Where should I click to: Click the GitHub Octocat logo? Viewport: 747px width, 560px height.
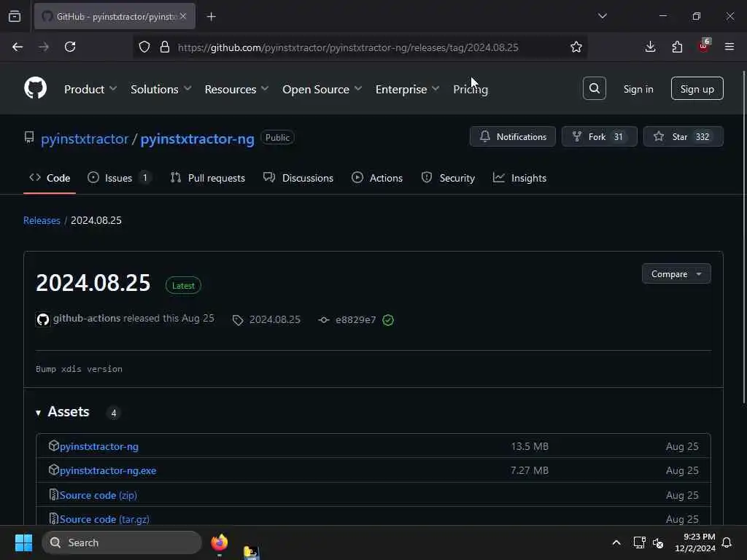(35, 88)
